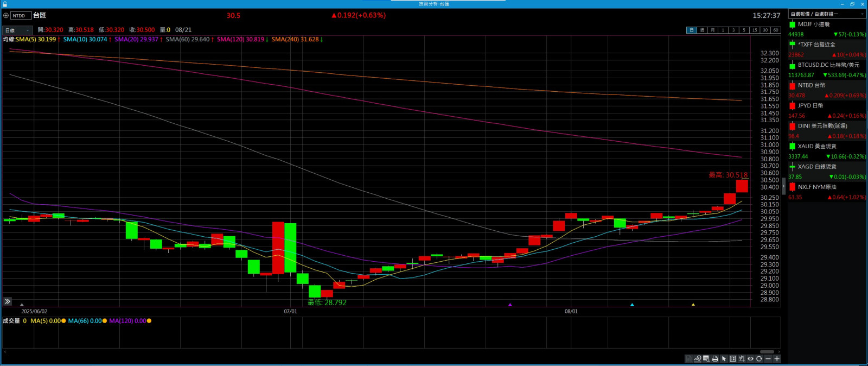This screenshot has width=868, height=366.
Task: Click the red candle icon beside DINI
Action: tap(792, 126)
